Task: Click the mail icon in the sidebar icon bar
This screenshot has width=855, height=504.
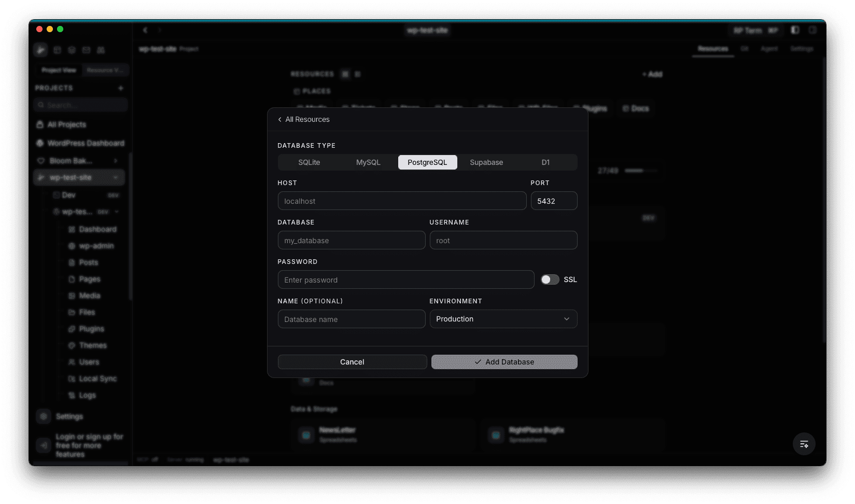Action: pyautogui.click(x=86, y=50)
